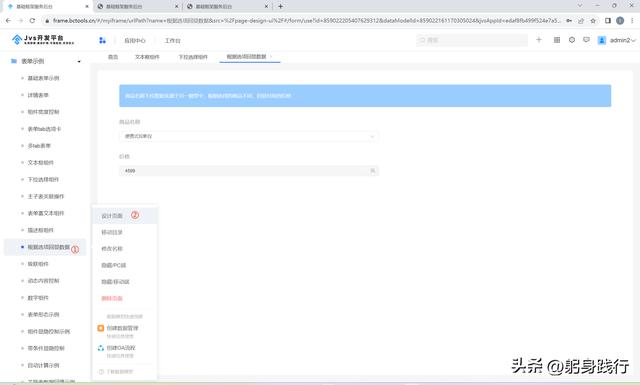The height and width of the screenshot is (385, 640).
Task: Select the 根据选项回显数据 page tab
Action: 247,57
